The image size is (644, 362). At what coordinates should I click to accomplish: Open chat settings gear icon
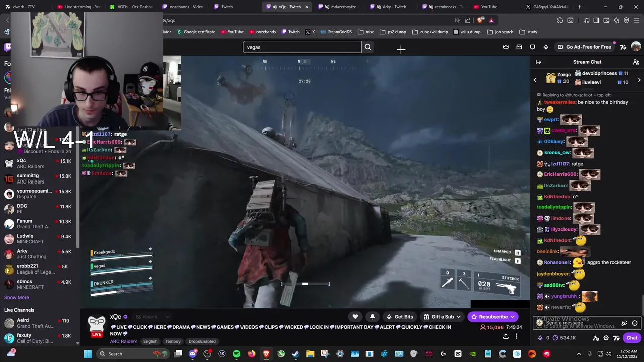(606, 338)
